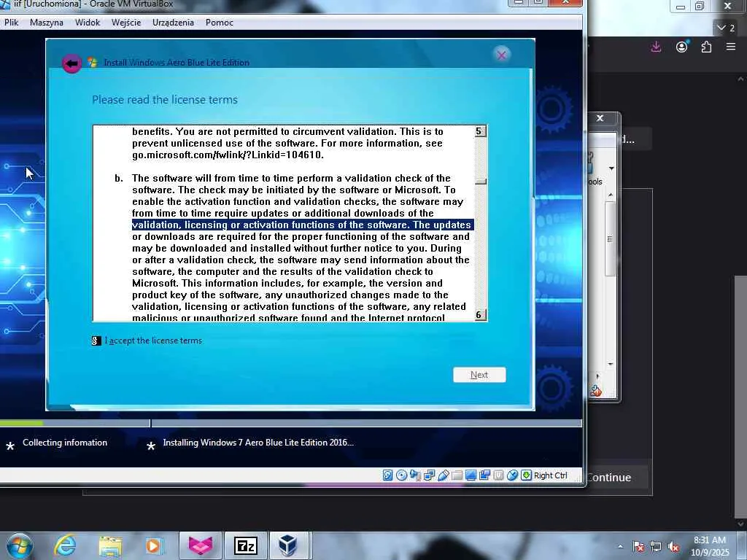Click the green keyboard capture arrow icon
Viewport: 747px width, 560px height.
526,475
